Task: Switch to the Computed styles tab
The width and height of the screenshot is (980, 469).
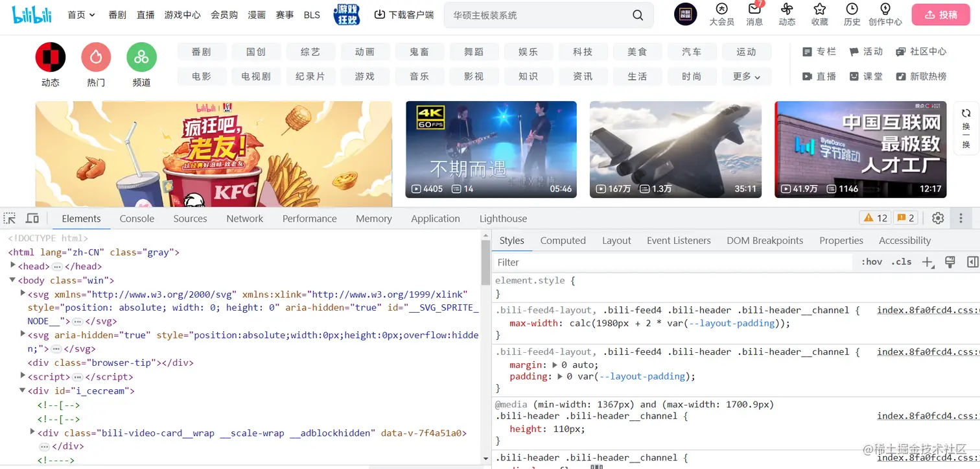Action: click(x=563, y=240)
